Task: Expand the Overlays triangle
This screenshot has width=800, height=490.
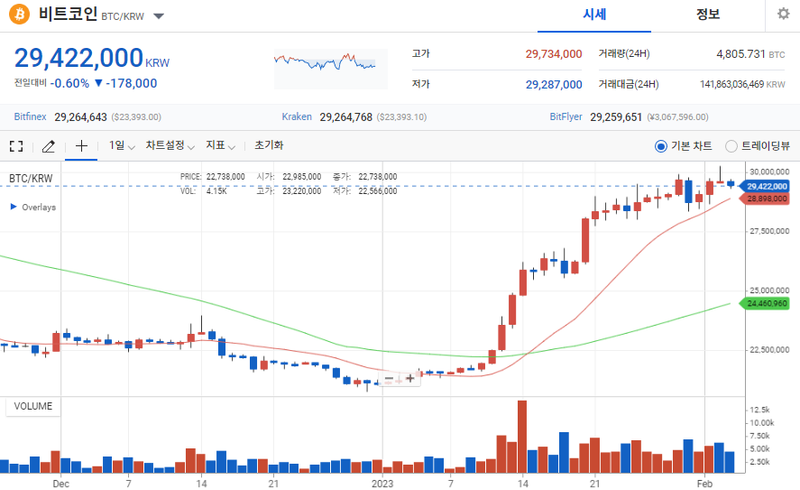Action: (x=14, y=207)
